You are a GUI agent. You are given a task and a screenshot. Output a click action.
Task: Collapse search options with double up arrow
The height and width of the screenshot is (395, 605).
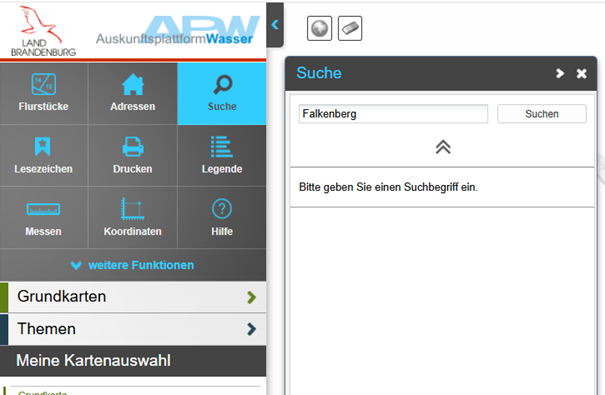[x=443, y=147]
